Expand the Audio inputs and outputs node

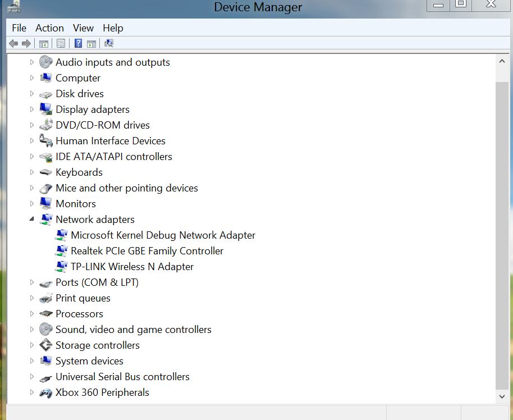pos(32,62)
